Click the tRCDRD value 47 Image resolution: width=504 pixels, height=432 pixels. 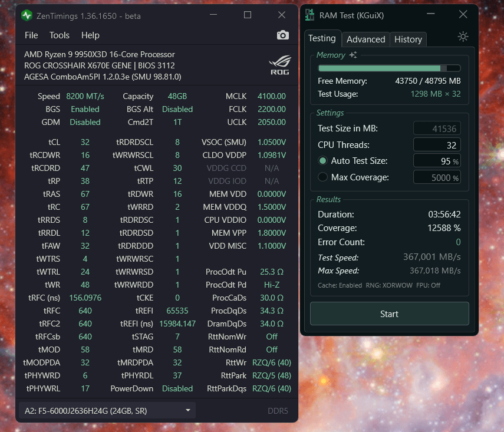coord(85,168)
